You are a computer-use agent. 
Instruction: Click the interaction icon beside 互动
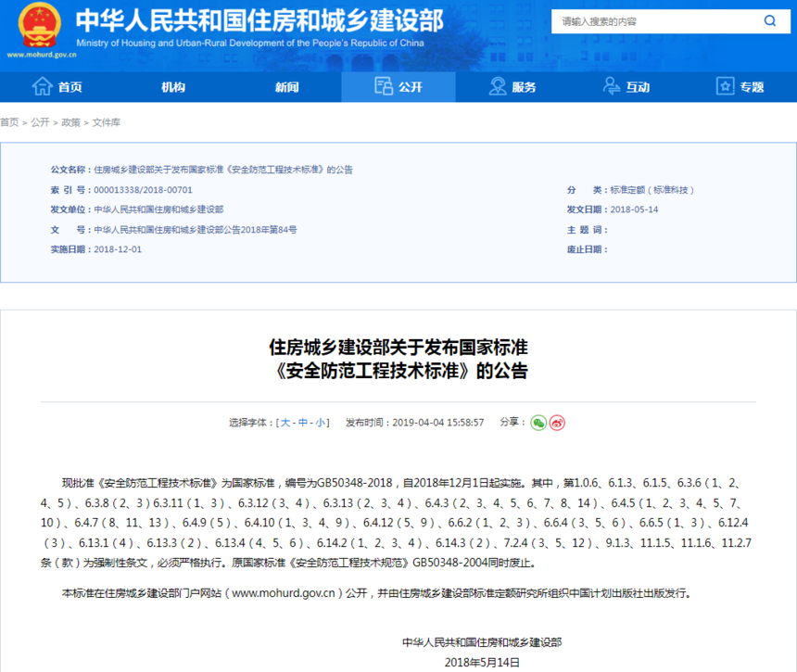point(612,86)
